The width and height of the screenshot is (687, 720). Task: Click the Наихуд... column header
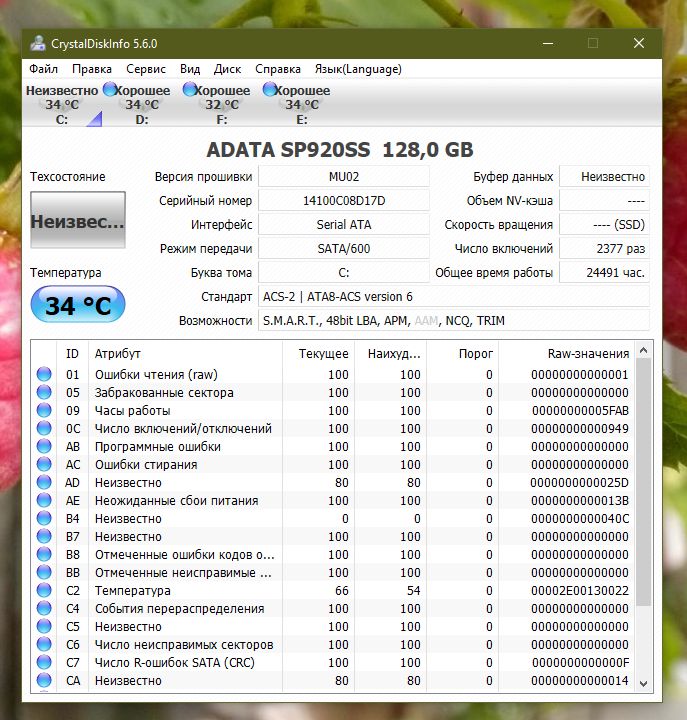[390, 354]
